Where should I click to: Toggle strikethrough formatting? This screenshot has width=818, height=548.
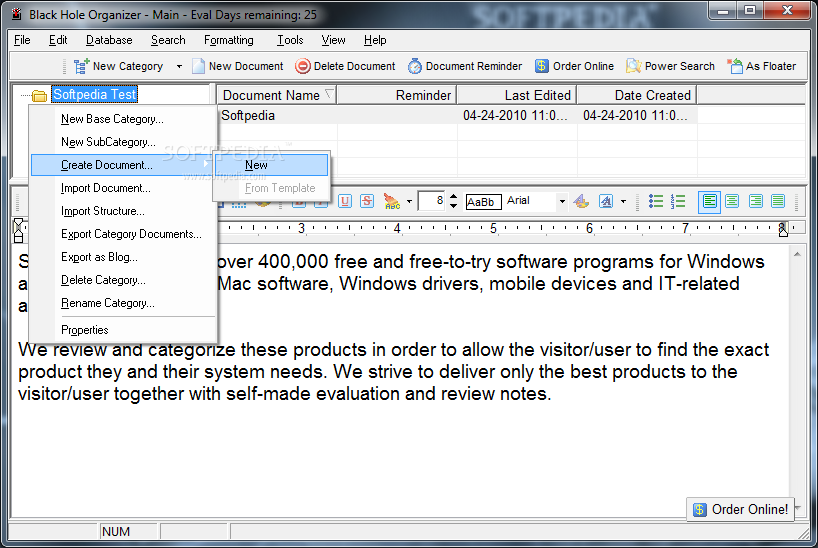pos(367,201)
